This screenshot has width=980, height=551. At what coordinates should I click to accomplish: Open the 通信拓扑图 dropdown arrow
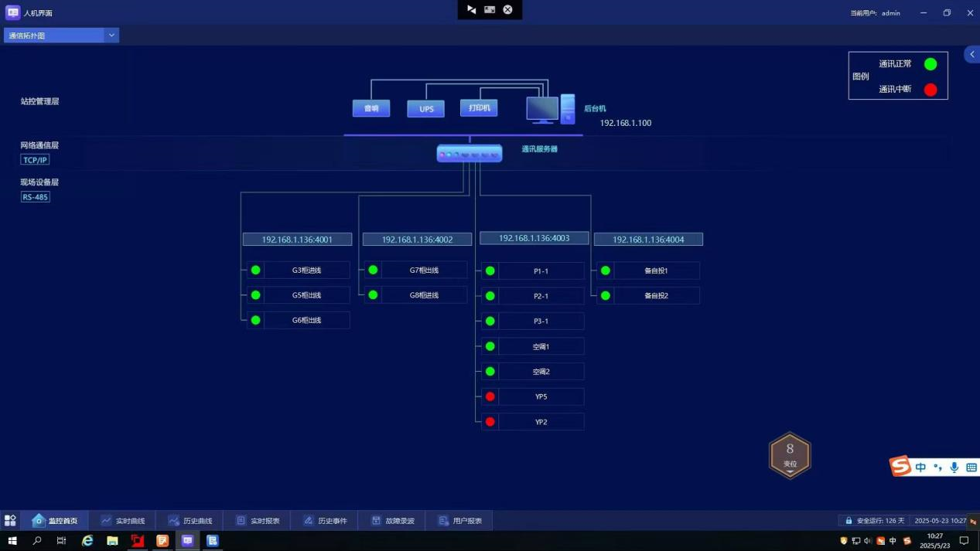[111, 36]
